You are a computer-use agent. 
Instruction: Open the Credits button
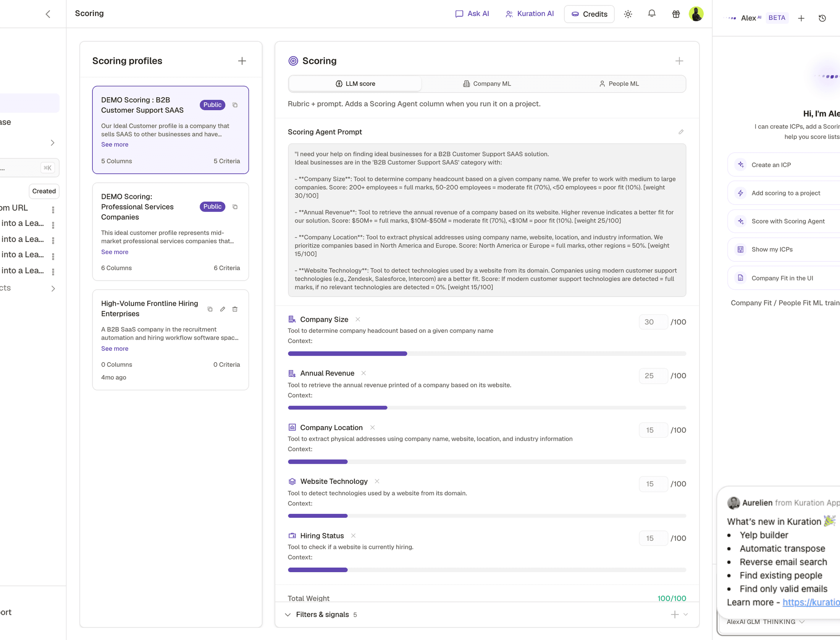589,14
